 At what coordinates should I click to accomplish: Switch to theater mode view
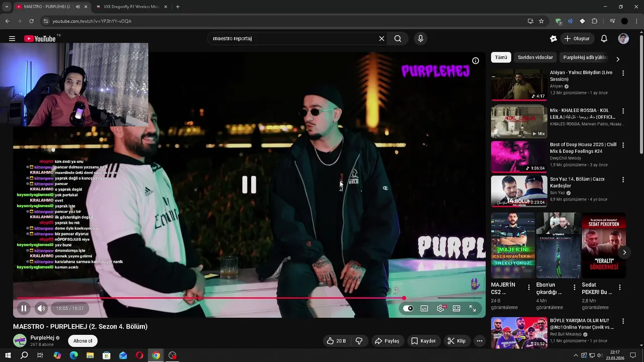coord(456,308)
